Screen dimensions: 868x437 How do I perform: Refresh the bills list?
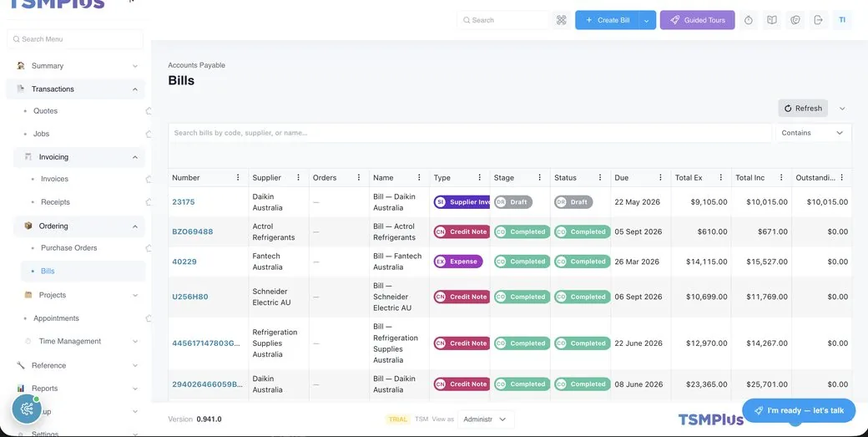(803, 109)
